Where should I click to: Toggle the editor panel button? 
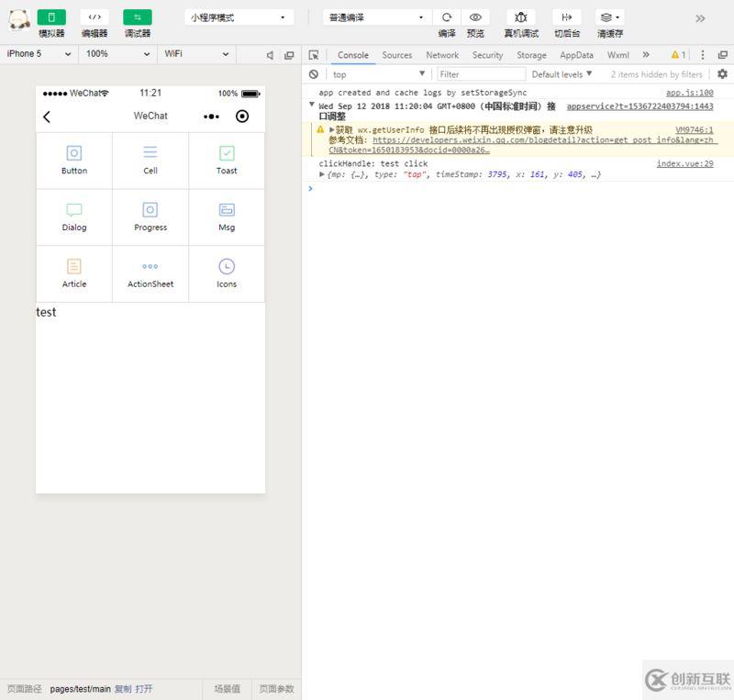point(95,17)
